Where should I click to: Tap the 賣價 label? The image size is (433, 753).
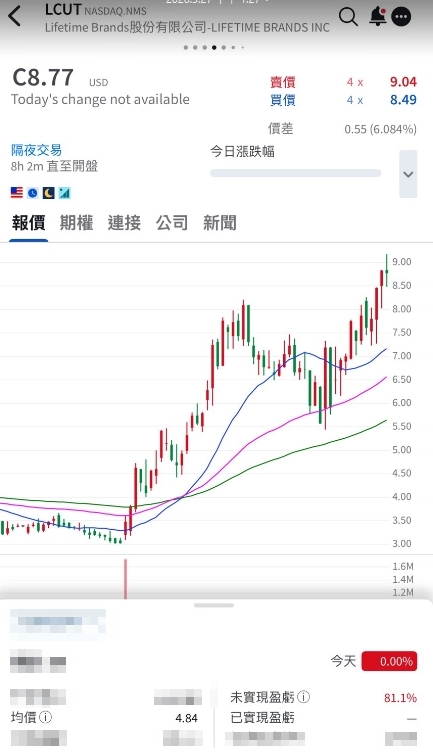[282, 82]
